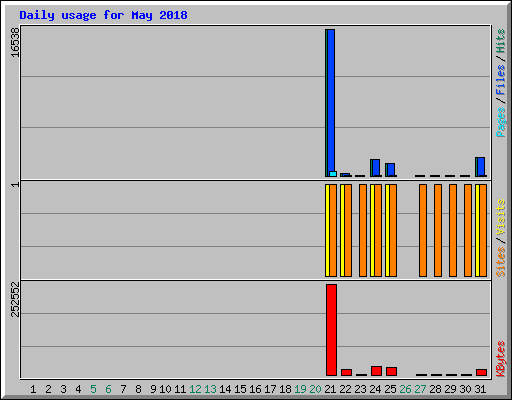This screenshot has width=512, height=400.
Task: Click the green day 6 label
Action: pyautogui.click(x=108, y=389)
